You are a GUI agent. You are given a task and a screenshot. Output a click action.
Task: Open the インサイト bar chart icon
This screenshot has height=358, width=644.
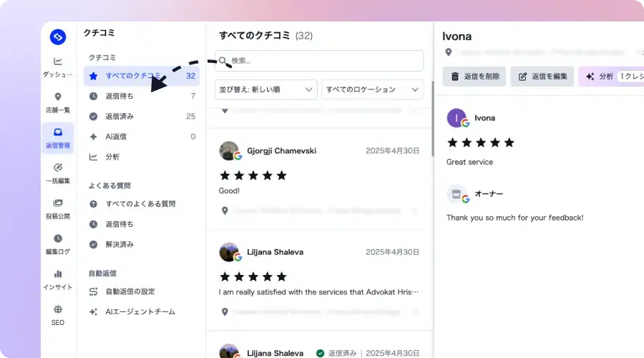[58, 274]
